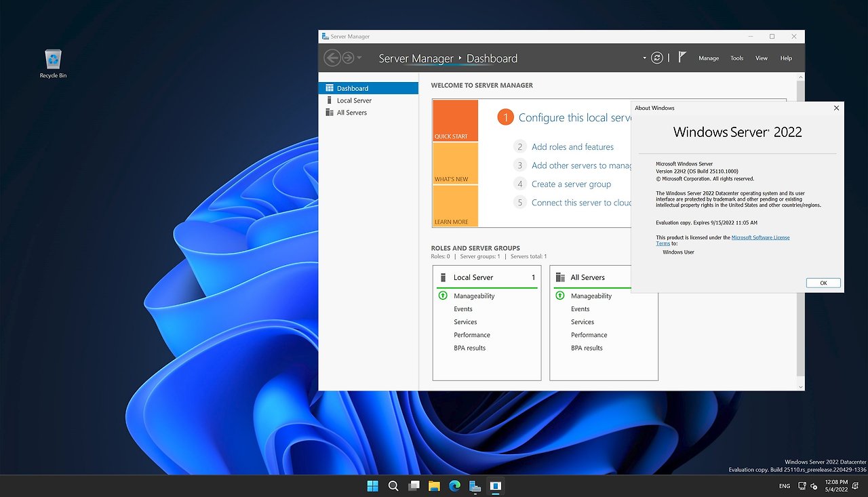The image size is (868, 497).
Task: Click Add other servers to manage
Action: tap(582, 165)
